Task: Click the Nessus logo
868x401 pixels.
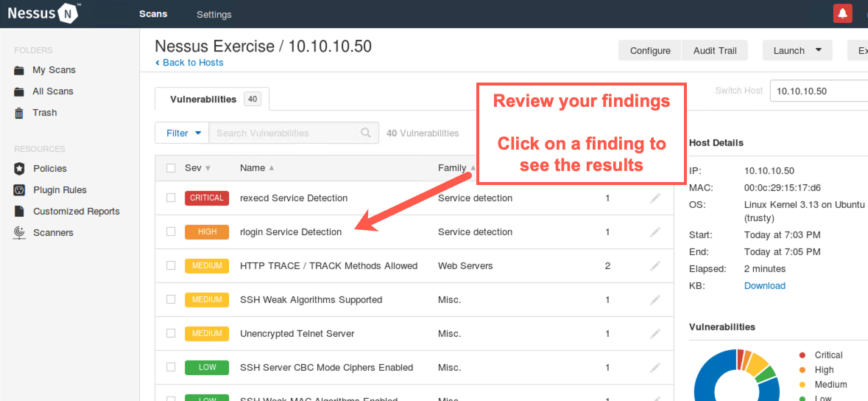Action: 44,13
